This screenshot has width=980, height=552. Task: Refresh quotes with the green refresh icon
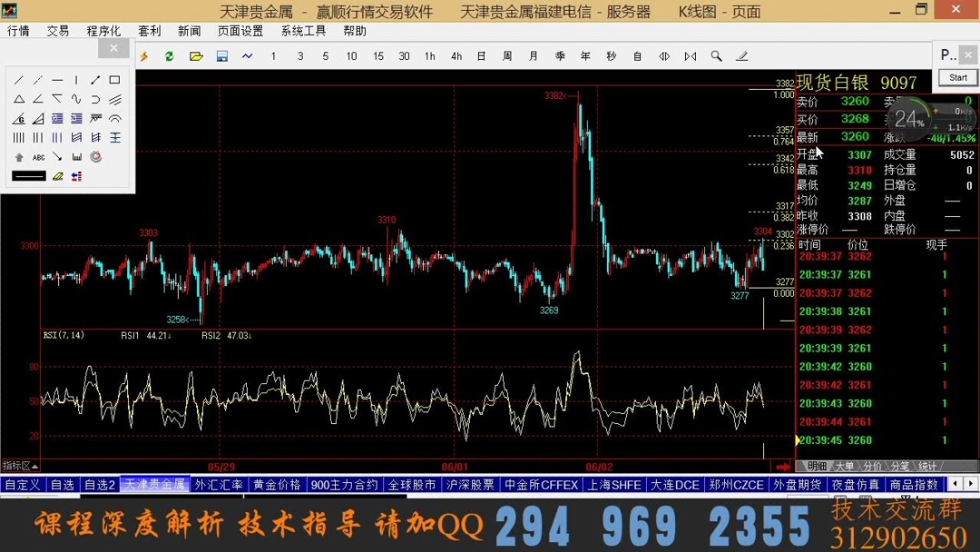(x=170, y=56)
